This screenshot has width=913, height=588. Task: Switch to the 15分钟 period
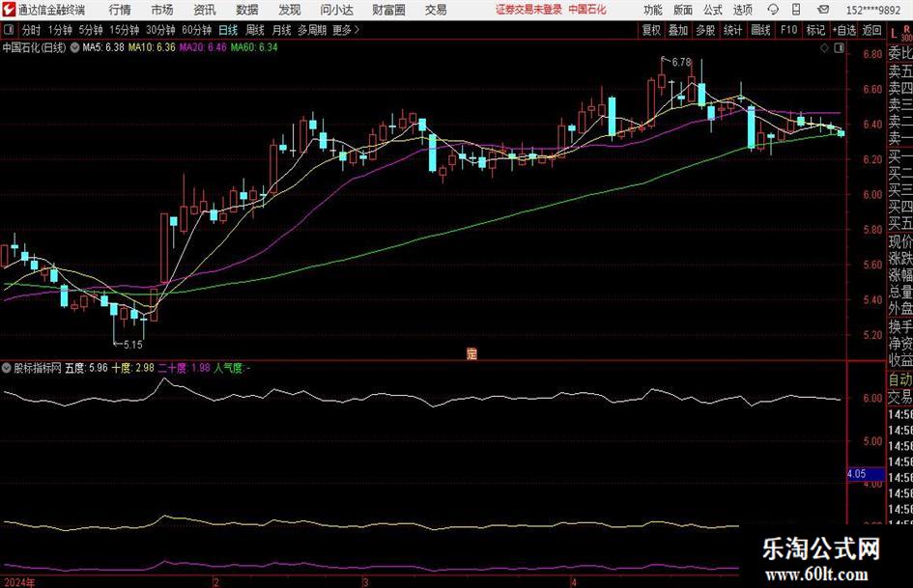[x=125, y=30]
